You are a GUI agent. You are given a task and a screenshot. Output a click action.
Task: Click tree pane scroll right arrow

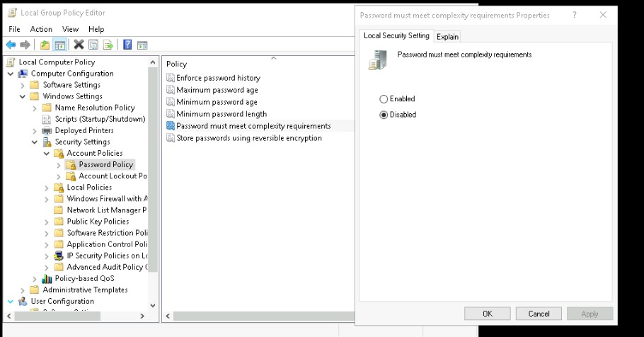142,316
